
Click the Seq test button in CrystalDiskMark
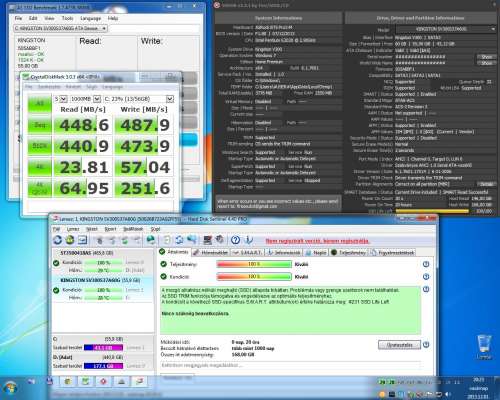[x=40, y=125]
